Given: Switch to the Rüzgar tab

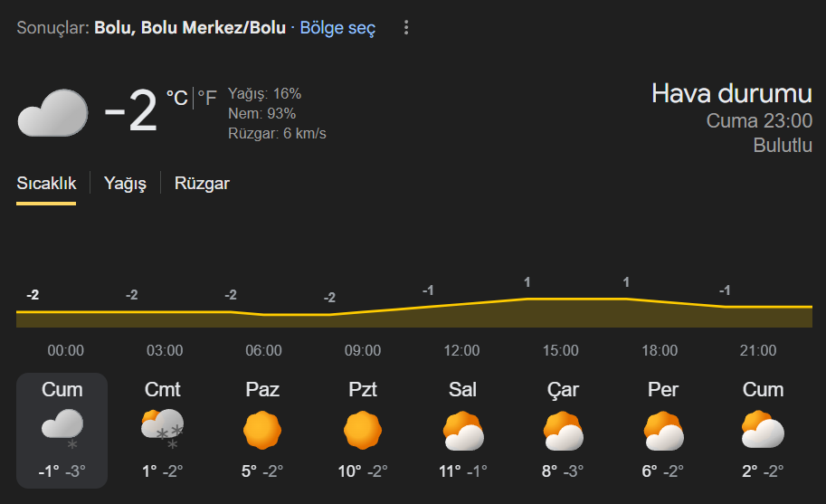Looking at the screenshot, I should [x=202, y=184].
